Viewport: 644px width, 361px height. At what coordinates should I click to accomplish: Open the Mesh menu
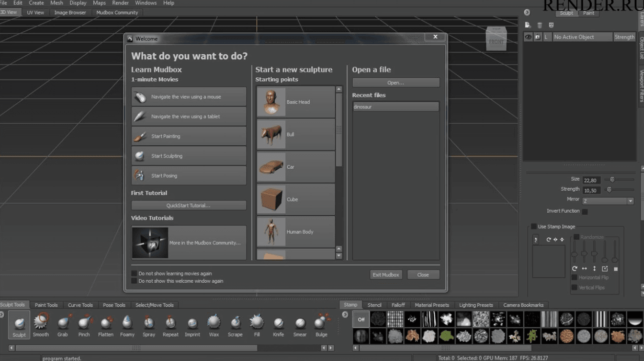click(x=57, y=3)
